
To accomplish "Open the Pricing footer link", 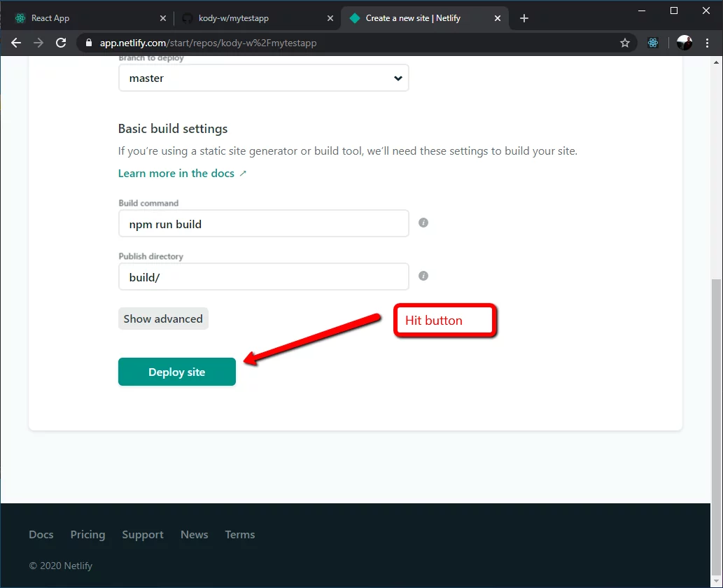I will click(87, 535).
